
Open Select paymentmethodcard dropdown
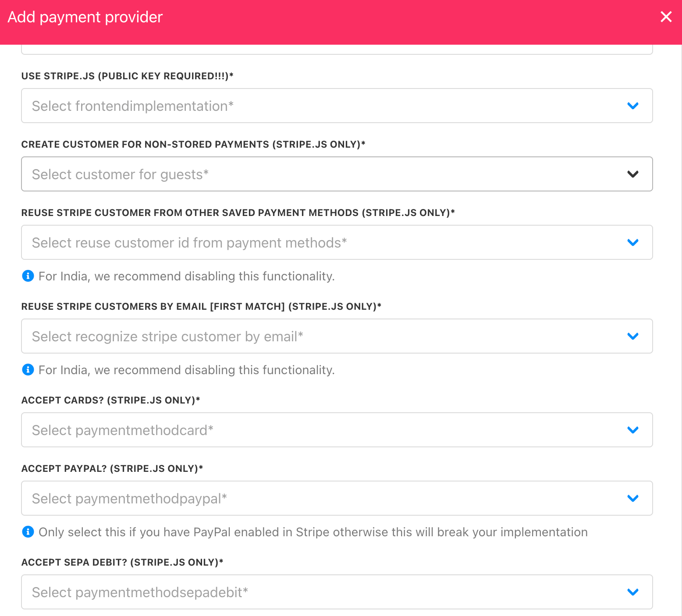click(337, 430)
